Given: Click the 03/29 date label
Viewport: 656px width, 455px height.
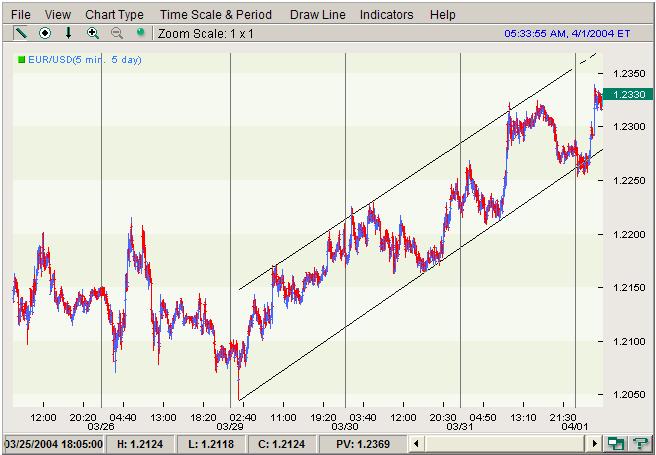Looking at the screenshot, I should [x=228, y=427].
